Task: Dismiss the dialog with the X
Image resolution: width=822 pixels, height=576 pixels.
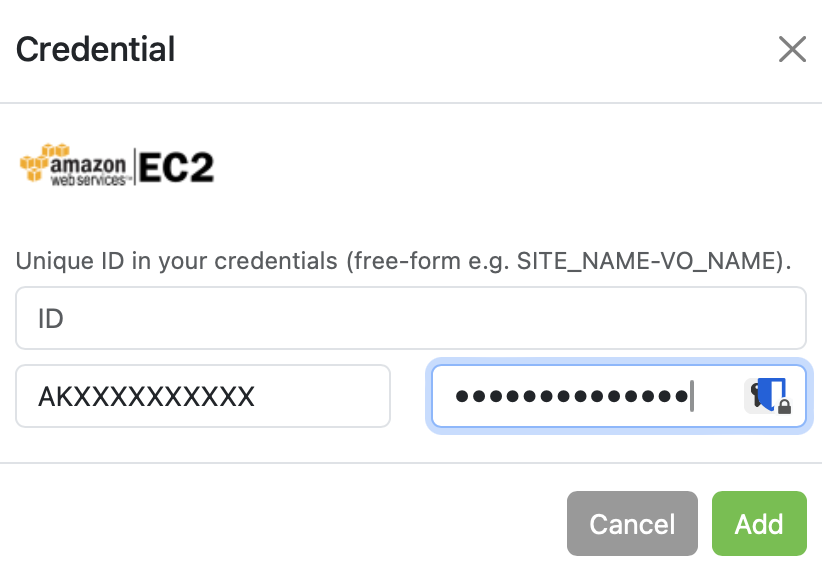Action: [792, 48]
